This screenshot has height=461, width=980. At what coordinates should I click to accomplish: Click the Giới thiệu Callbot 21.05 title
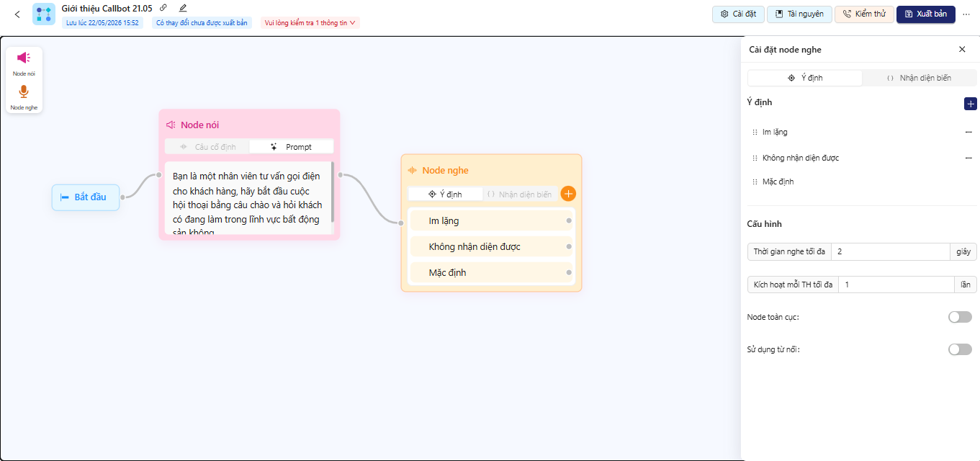(107, 8)
